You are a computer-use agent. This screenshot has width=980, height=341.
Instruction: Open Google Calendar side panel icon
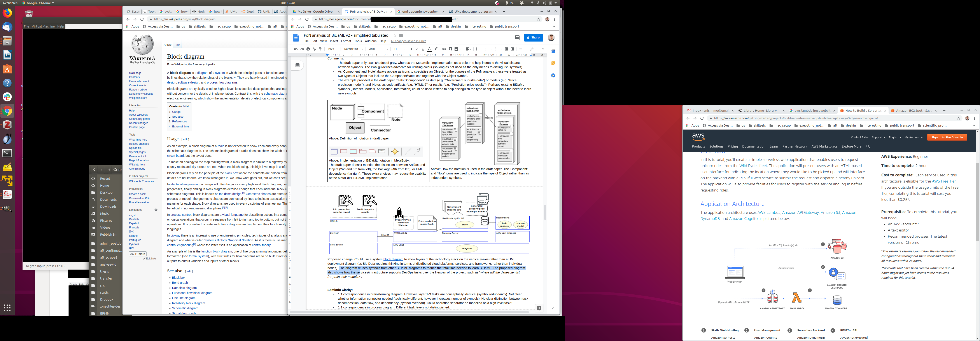pyautogui.click(x=553, y=51)
